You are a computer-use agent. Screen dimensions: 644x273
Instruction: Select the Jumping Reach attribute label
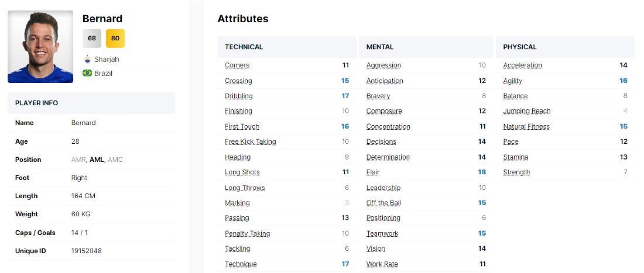(526, 111)
